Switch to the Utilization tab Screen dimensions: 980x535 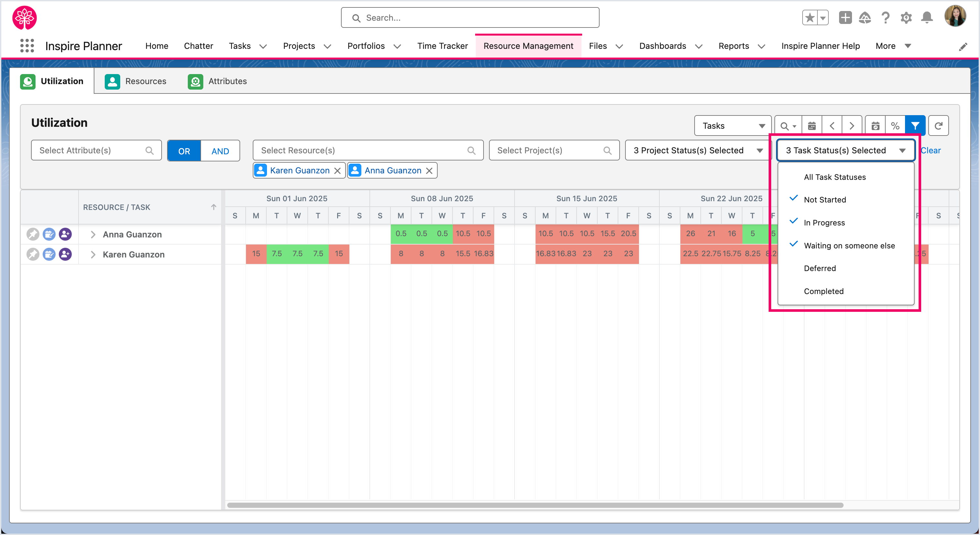(52, 81)
